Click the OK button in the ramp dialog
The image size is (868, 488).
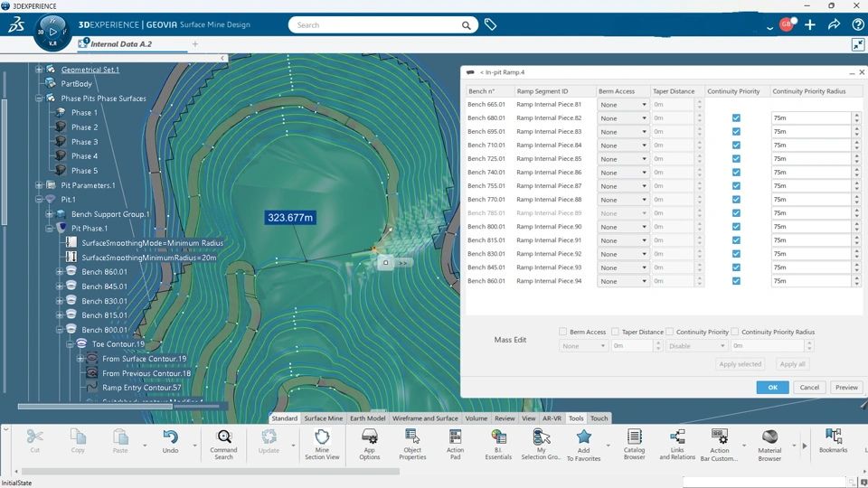[x=772, y=387]
